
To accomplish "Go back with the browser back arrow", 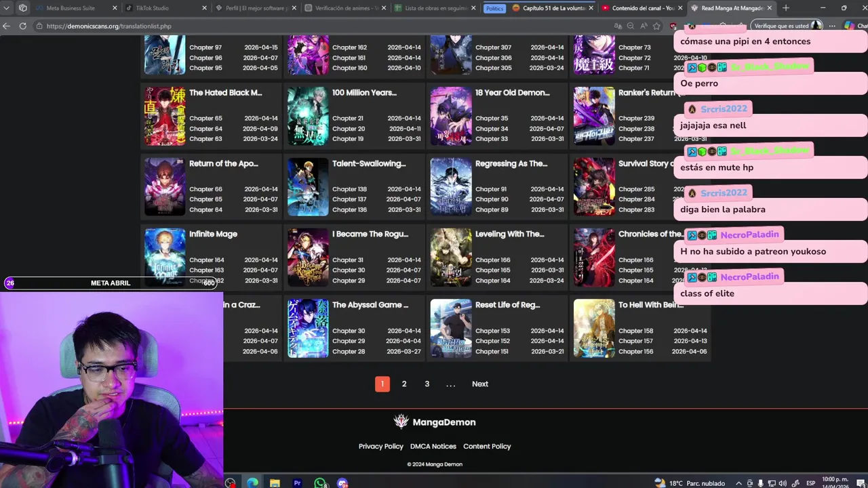I will [7, 26].
